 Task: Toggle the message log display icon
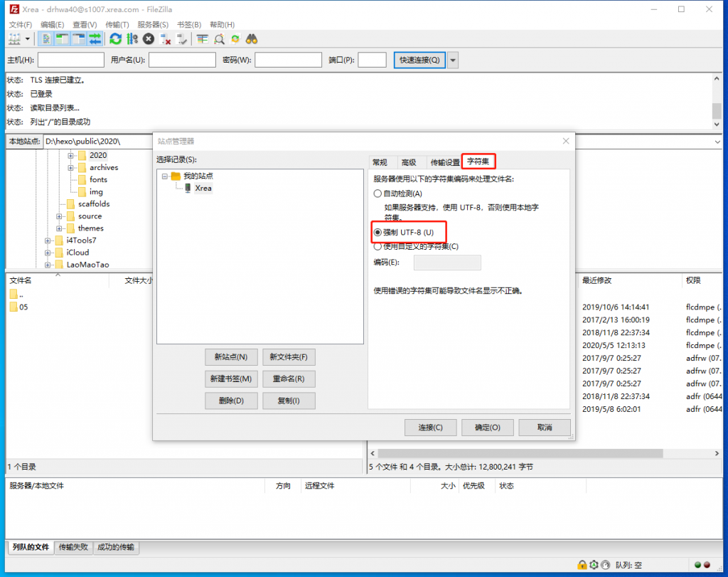tap(45, 39)
